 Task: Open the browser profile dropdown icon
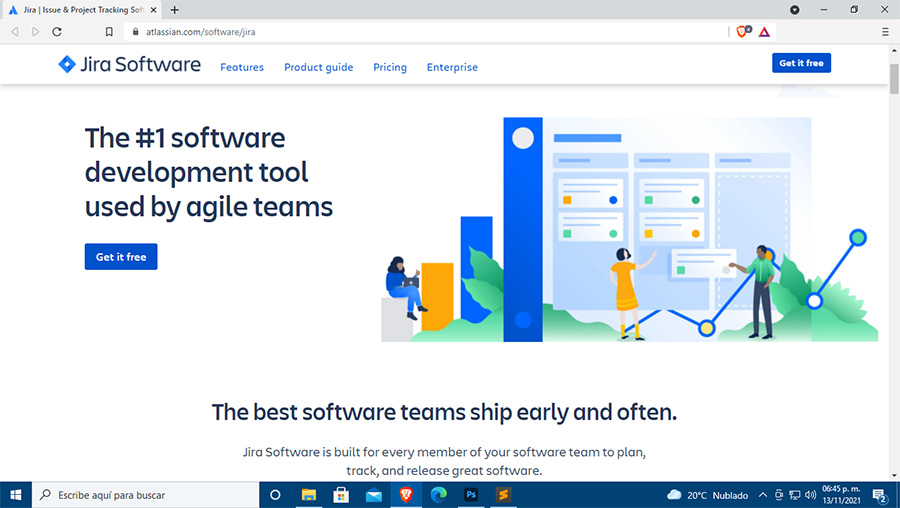click(x=794, y=10)
